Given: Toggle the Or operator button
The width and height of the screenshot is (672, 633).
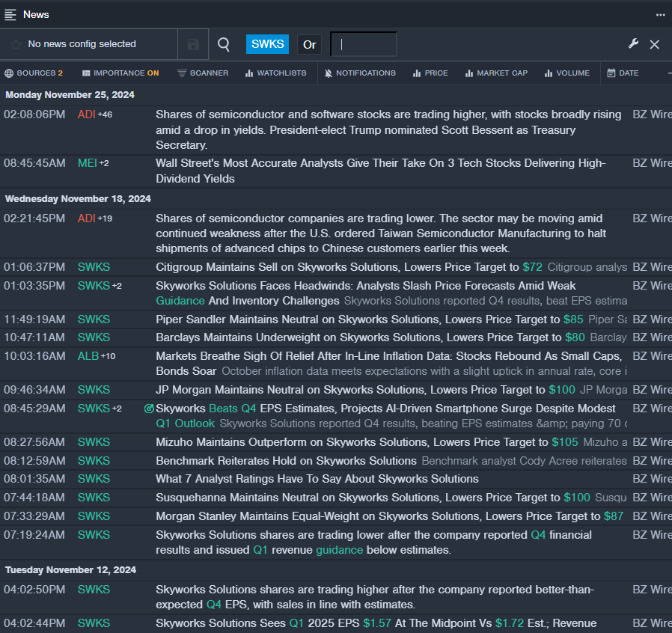Looking at the screenshot, I should [x=309, y=45].
